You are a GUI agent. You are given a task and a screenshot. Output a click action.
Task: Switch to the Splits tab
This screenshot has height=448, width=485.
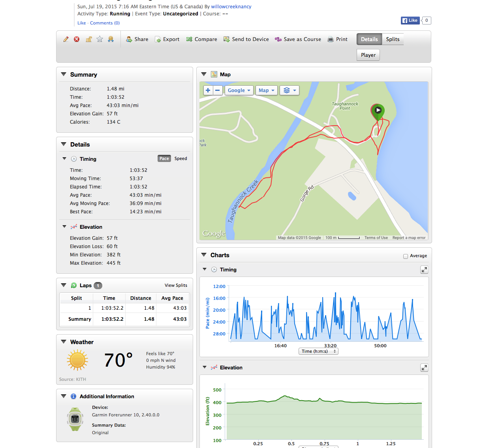point(393,39)
